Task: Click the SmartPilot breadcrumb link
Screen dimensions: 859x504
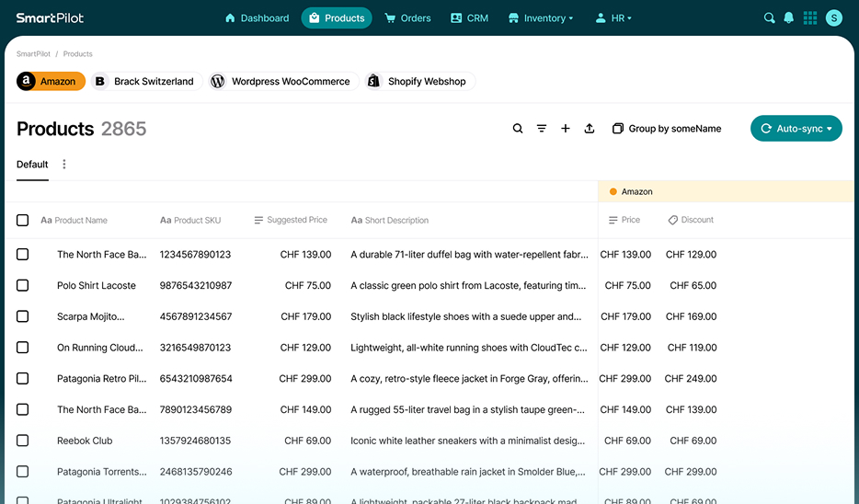Action: click(x=33, y=53)
